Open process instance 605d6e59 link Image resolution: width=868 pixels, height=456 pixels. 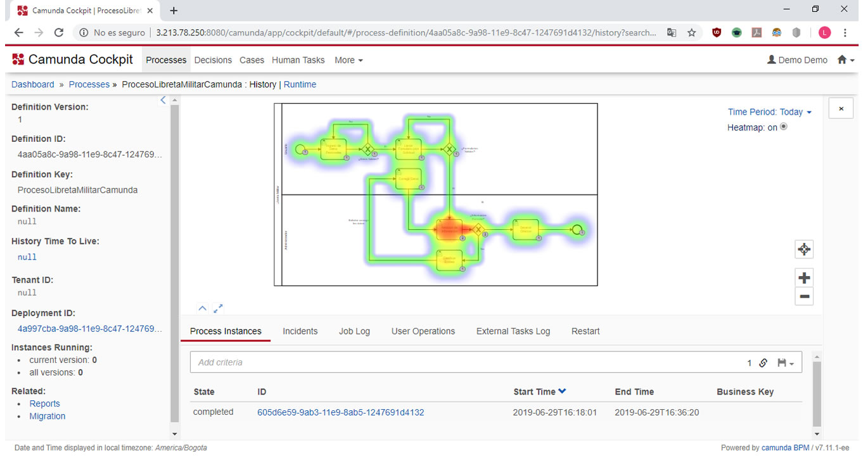click(x=341, y=412)
